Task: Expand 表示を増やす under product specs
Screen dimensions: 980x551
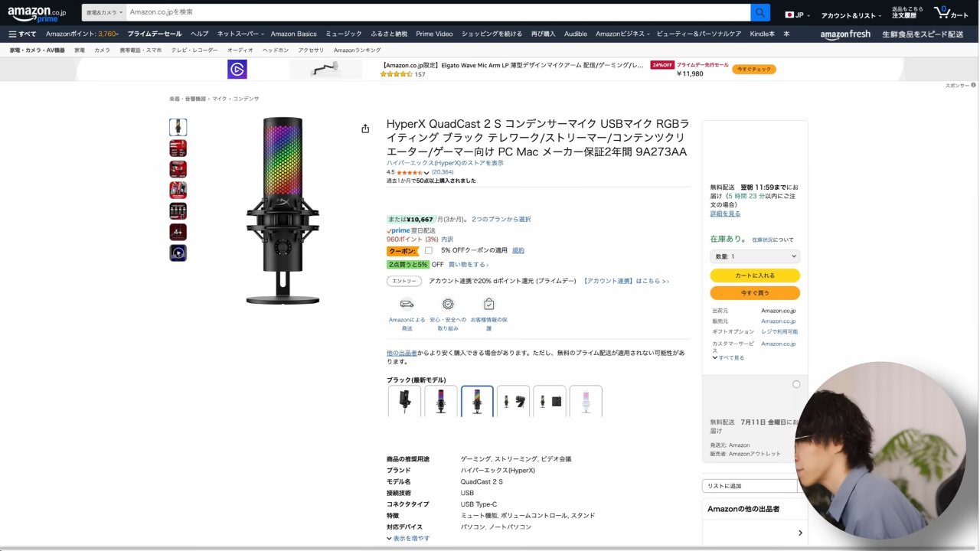Action: [408, 538]
